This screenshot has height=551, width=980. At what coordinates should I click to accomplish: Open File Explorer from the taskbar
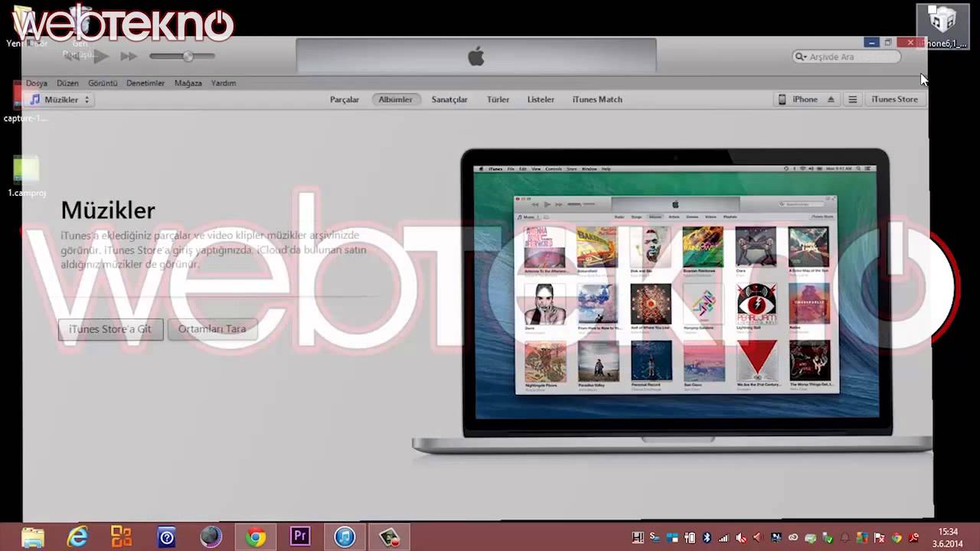coord(33,537)
